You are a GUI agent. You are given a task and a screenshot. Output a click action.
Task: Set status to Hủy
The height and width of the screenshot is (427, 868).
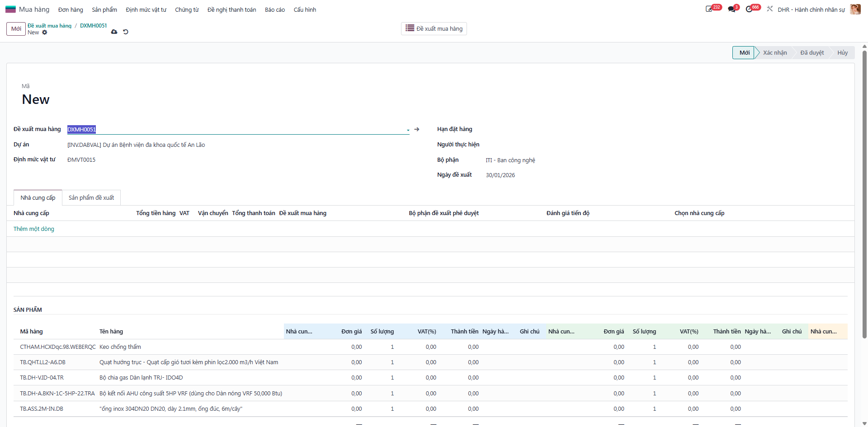pyautogui.click(x=842, y=53)
